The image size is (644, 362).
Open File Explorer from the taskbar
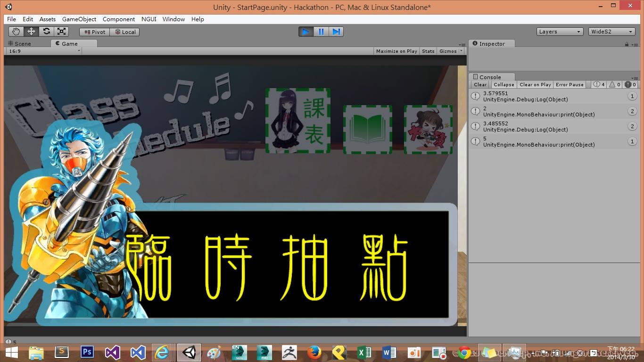pyautogui.click(x=36, y=353)
